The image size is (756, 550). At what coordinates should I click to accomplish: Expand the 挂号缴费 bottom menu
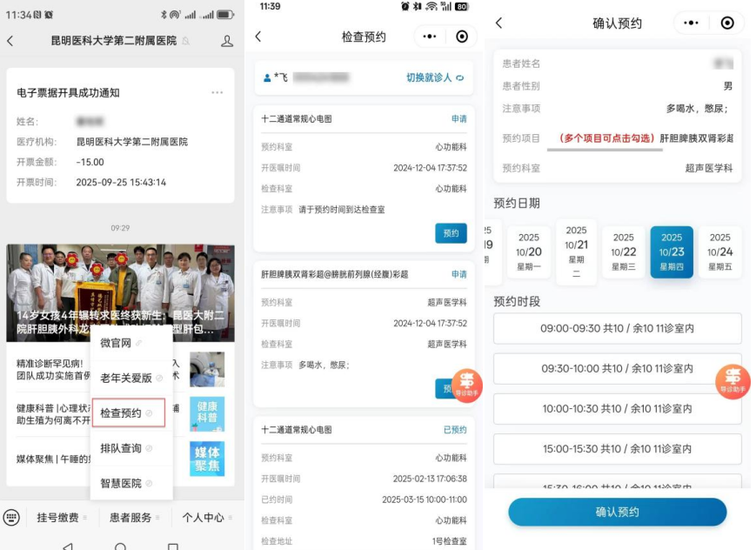point(58,518)
